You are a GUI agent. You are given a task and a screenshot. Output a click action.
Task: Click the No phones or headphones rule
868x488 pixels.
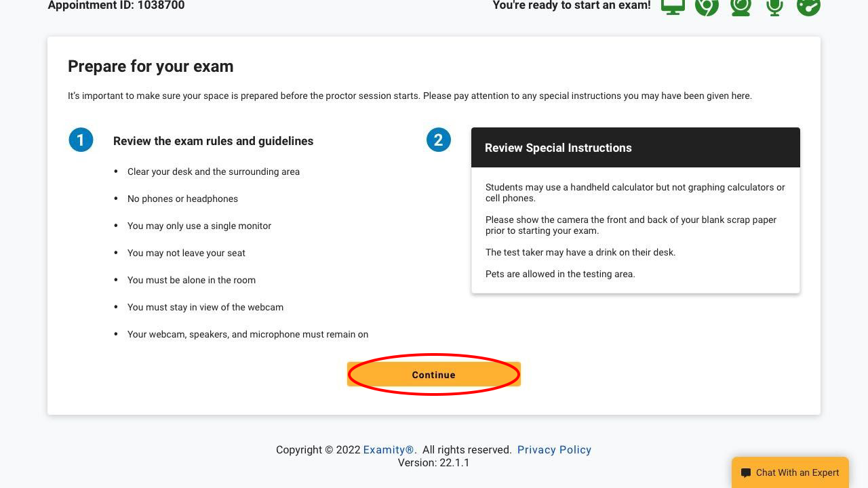182,199
